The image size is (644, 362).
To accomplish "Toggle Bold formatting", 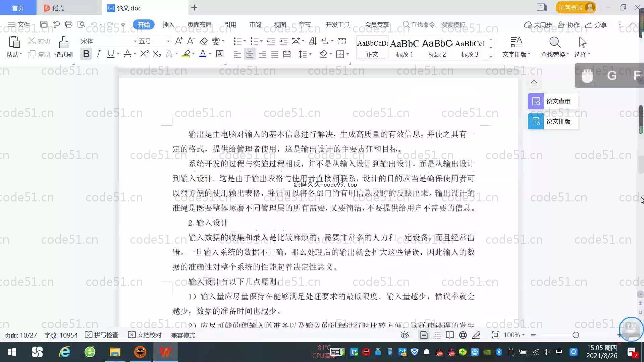I will tap(86, 54).
